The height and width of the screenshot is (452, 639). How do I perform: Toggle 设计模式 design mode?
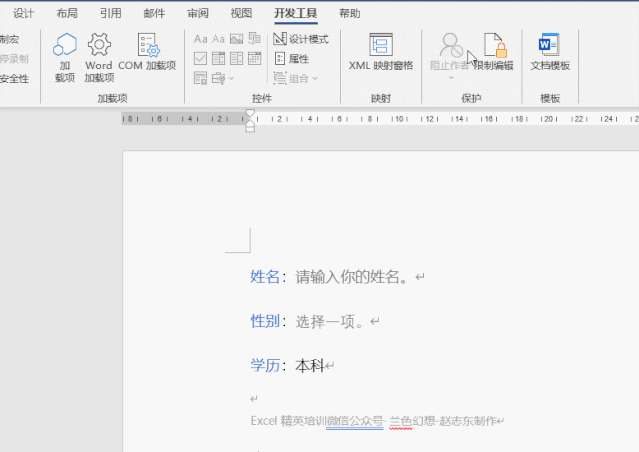click(300, 39)
